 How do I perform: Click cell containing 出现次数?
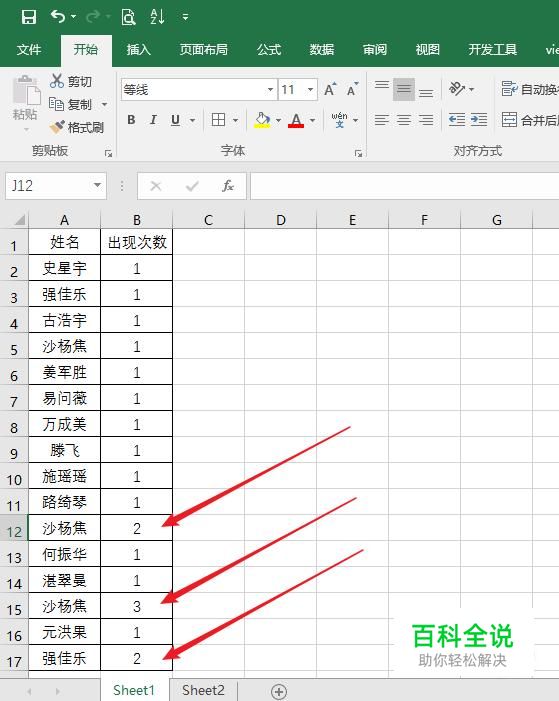[x=136, y=242]
